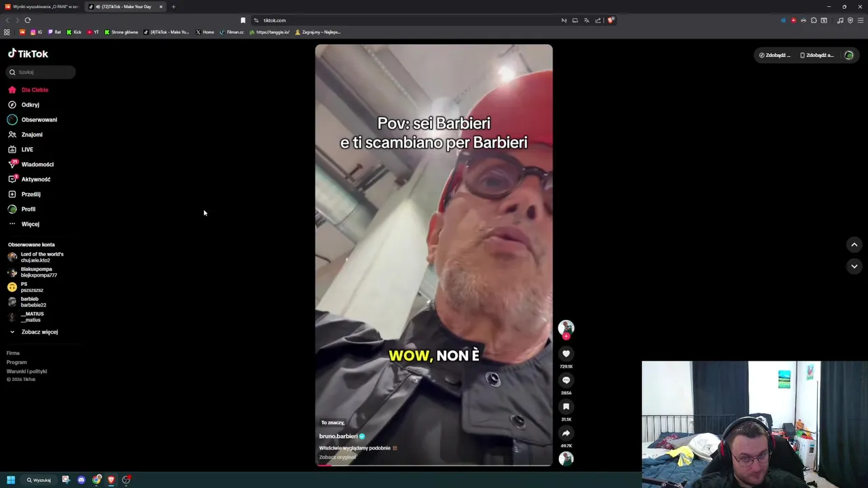
Task: Go to next video with down chevron
Action: click(854, 266)
